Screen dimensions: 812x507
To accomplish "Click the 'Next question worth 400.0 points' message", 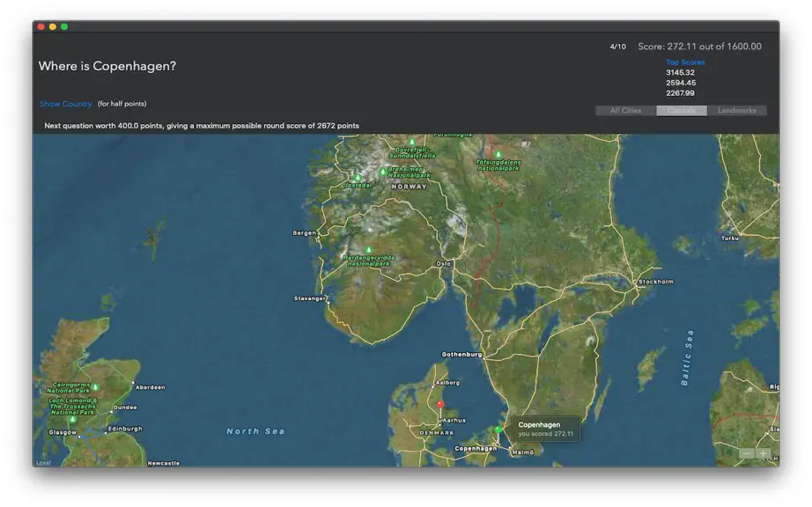I will 202,126.
